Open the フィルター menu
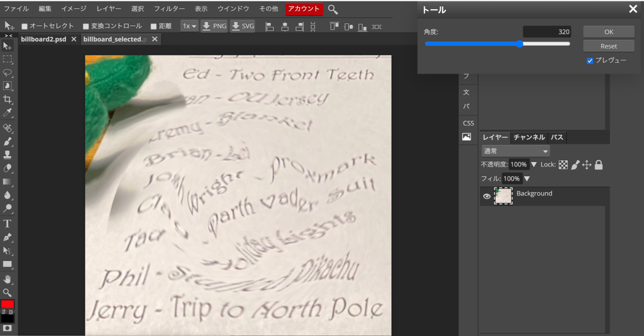644x336 pixels. coord(169,9)
